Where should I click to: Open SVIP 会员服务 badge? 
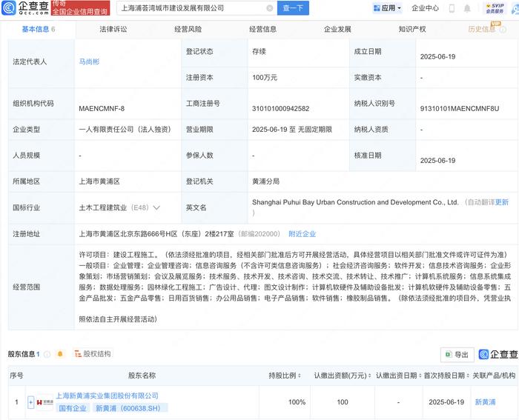tap(495, 8)
